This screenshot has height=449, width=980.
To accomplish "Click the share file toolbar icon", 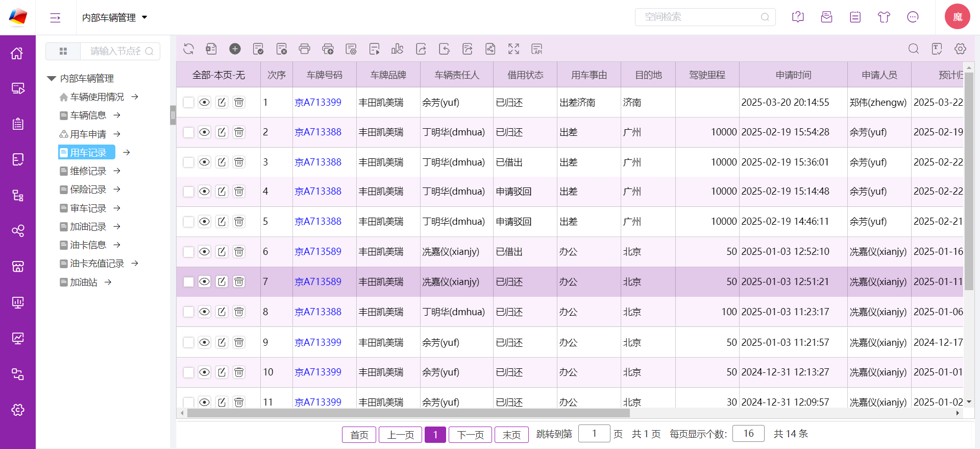I will 490,49.
